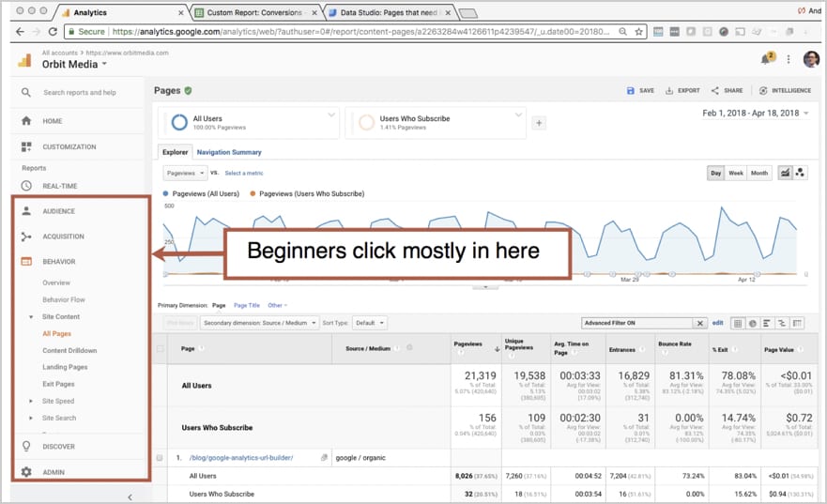Go back with browser back arrow
Viewport: 827px width, 504px height.
point(20,32)
